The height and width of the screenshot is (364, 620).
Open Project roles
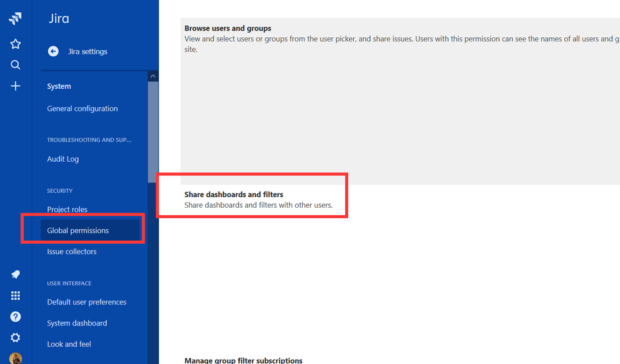[x=67, y=209]
